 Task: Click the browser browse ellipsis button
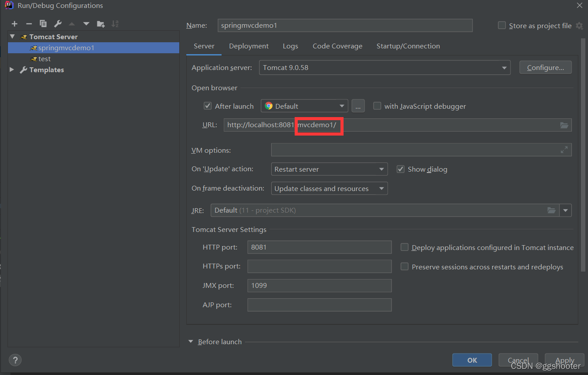(x=358, y=106)
